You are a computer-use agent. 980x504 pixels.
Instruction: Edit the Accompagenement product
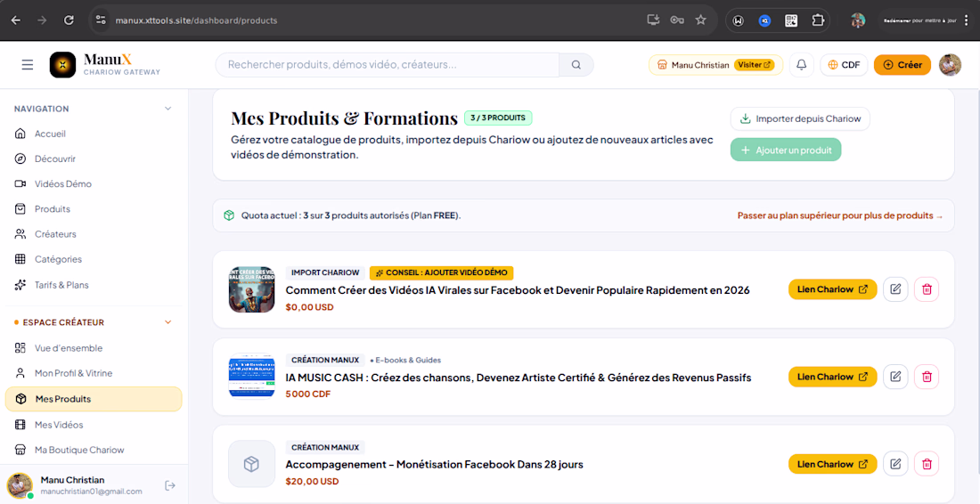895,464
